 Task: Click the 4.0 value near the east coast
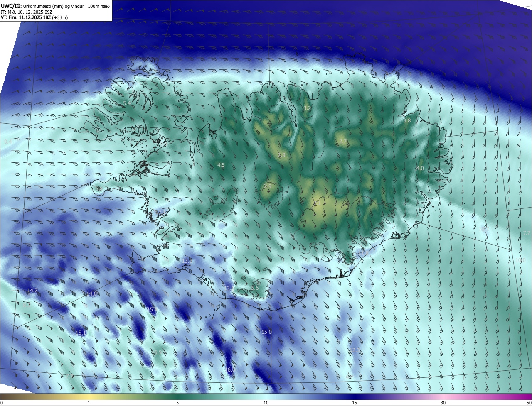[420, 168]
